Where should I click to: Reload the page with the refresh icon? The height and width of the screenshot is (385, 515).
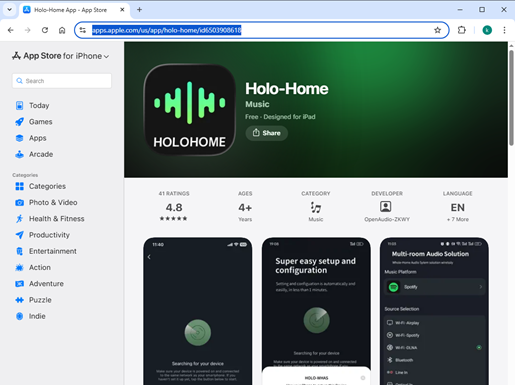(x=45, y=30)
